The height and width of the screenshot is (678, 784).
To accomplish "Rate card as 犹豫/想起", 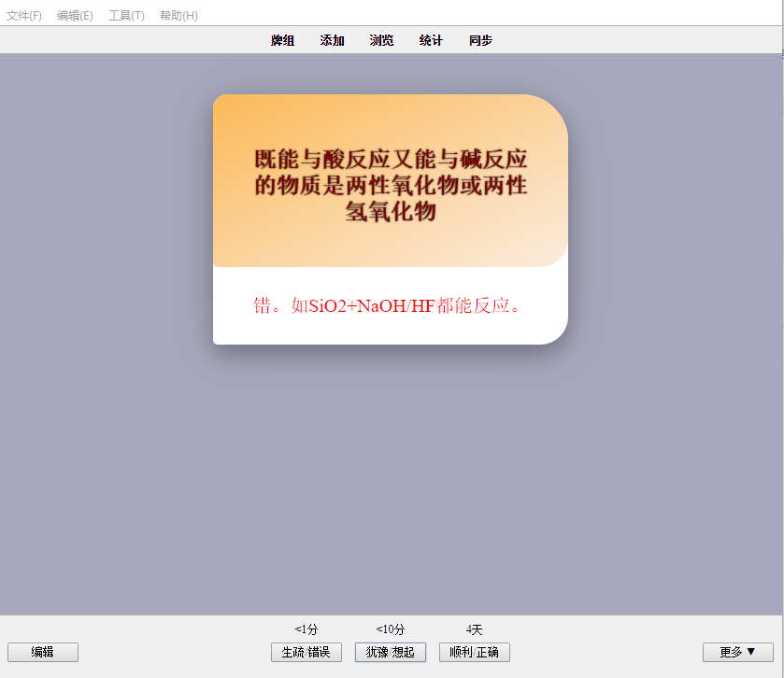I will click(390, 652).
